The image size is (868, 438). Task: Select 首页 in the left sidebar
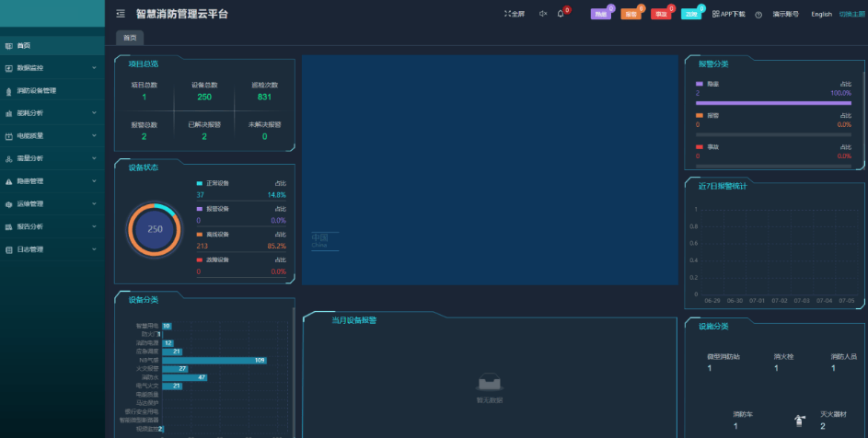pyautogui.click(x=24, y=45)
